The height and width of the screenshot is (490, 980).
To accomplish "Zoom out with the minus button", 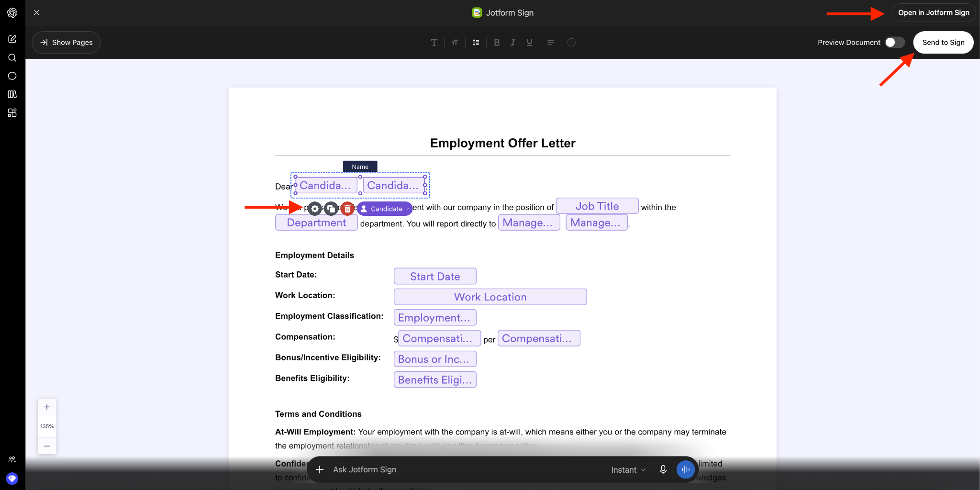I will (47, 446).
